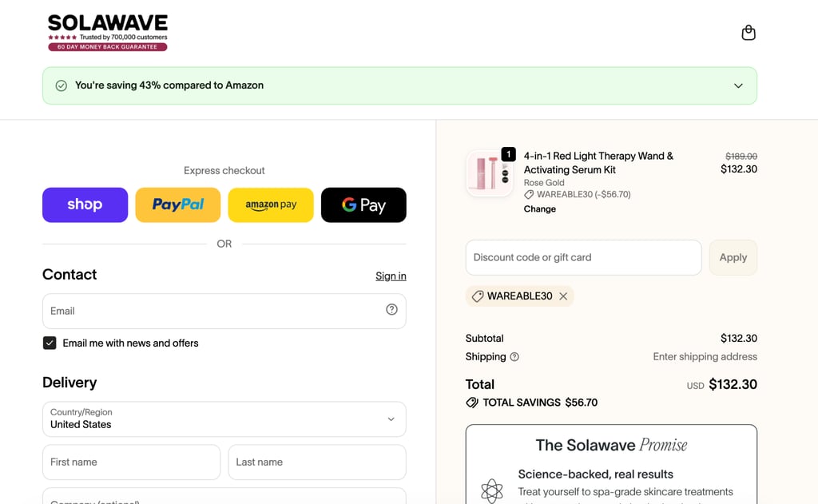Screen dimensions: 818x504
Task: Pay with Shop Pay express checkout
Action: (85, 205)
